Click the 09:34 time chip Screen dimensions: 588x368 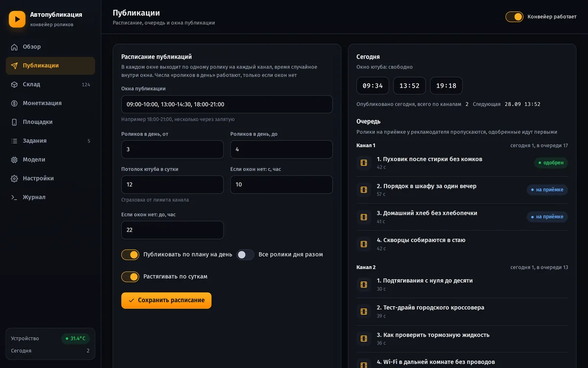click(x=373, y=86)
